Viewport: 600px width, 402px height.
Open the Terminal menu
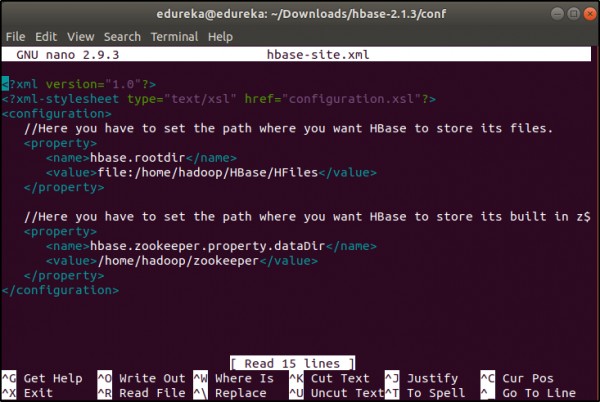pos(175,37)
